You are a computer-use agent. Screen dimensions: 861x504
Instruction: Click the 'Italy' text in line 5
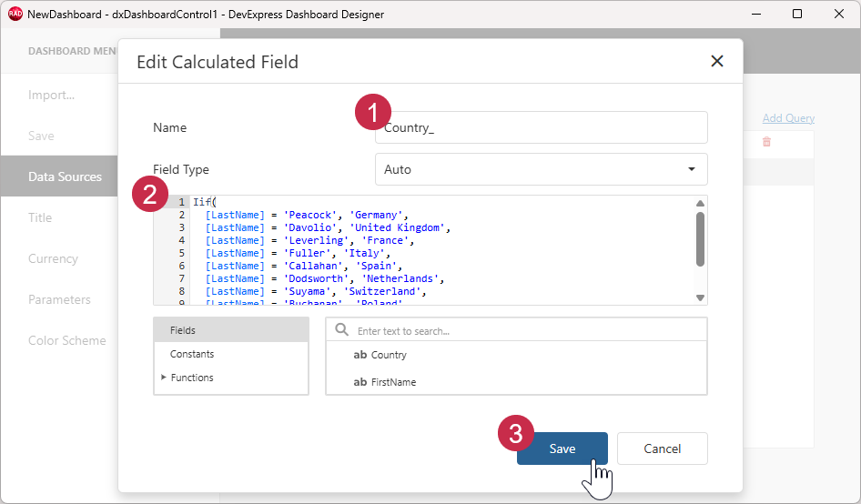coord(364,253)
